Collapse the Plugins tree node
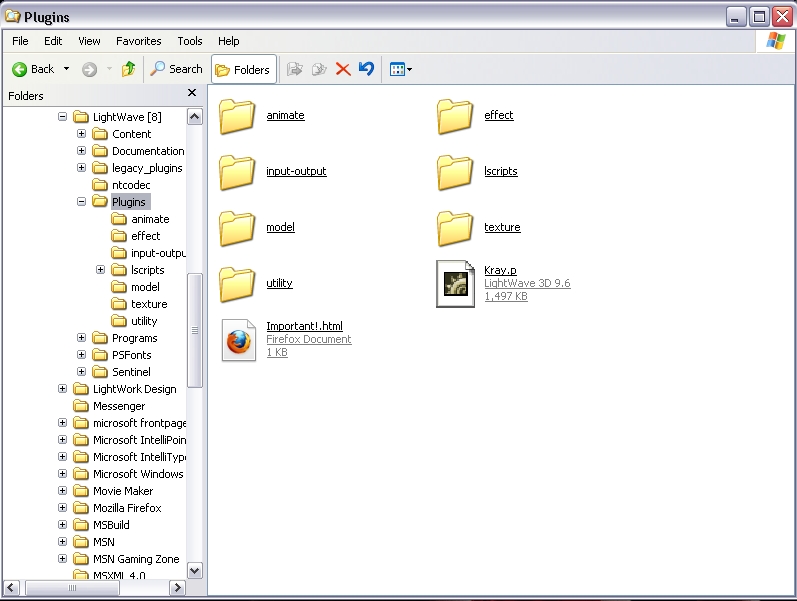Screen dimensions: 797x601 pyautogui.click(x=82, y=202)
